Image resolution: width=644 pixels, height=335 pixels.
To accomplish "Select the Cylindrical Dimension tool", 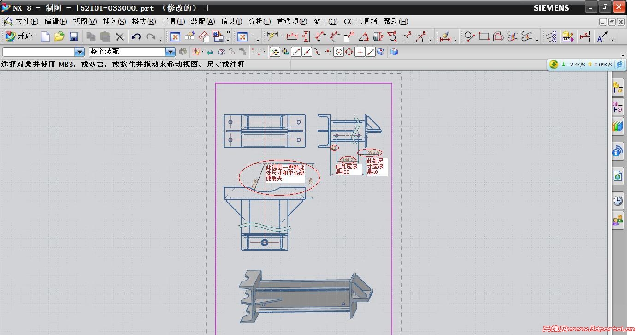I will click(x=378, y=36).
